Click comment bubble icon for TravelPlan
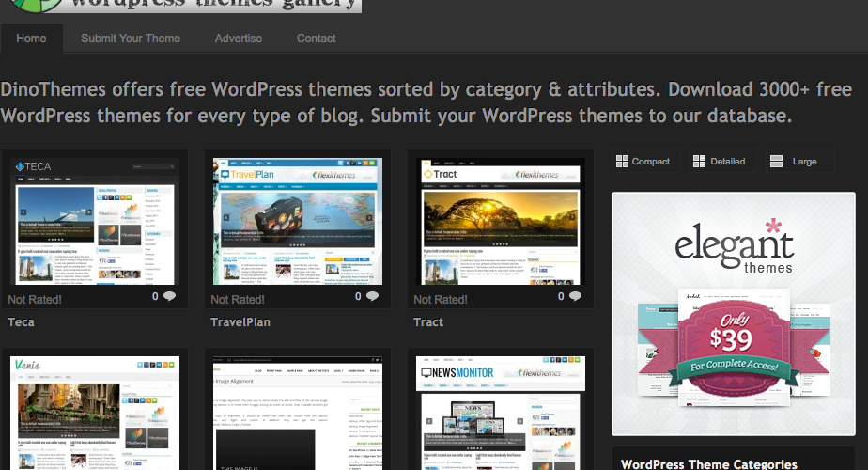Screen dimensions: 868x470 (373, 296)
